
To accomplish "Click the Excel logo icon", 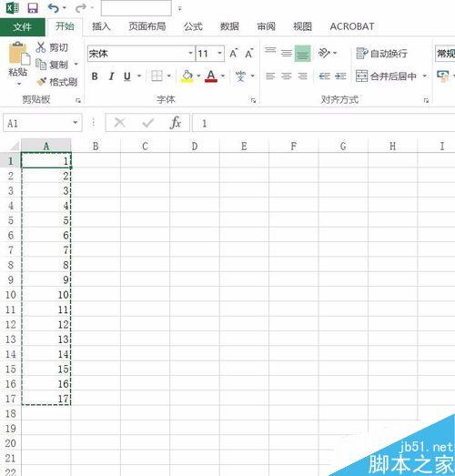I will (x=13, y=8).
